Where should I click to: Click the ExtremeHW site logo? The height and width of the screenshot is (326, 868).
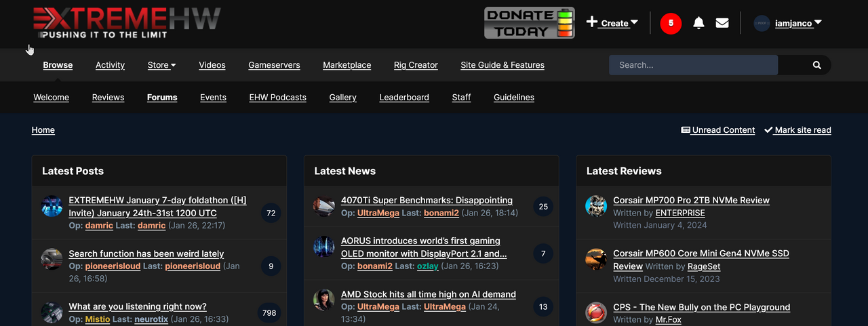point(127,22)
